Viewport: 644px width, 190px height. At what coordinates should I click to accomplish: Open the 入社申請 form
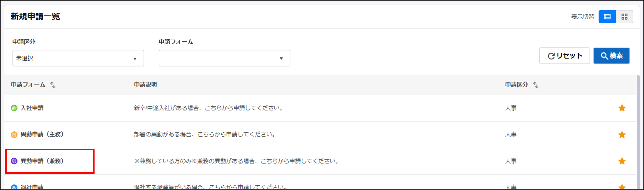pos(32,108)
